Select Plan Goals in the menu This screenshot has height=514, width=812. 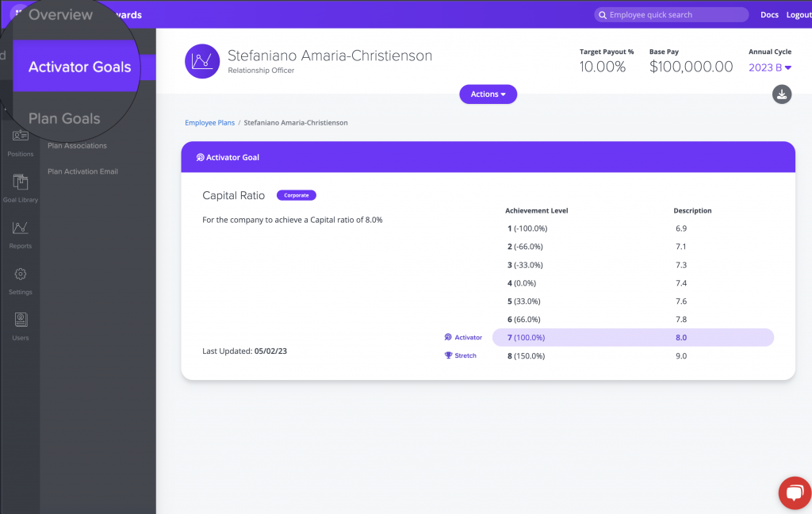coord(64,119)
